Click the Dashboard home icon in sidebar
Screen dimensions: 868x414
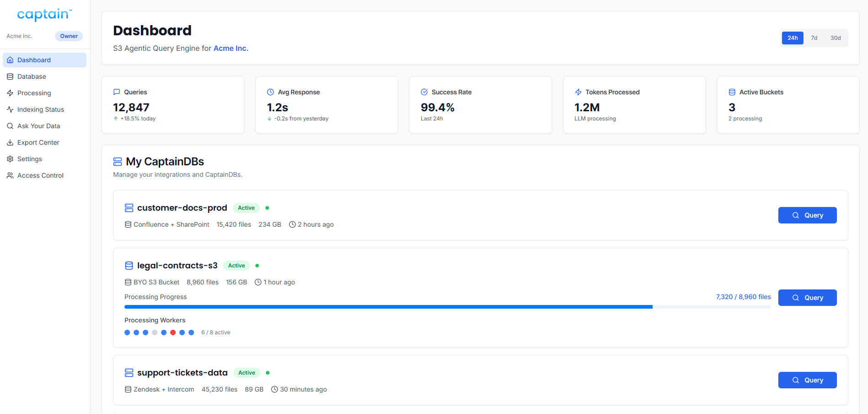pos(10,60)
